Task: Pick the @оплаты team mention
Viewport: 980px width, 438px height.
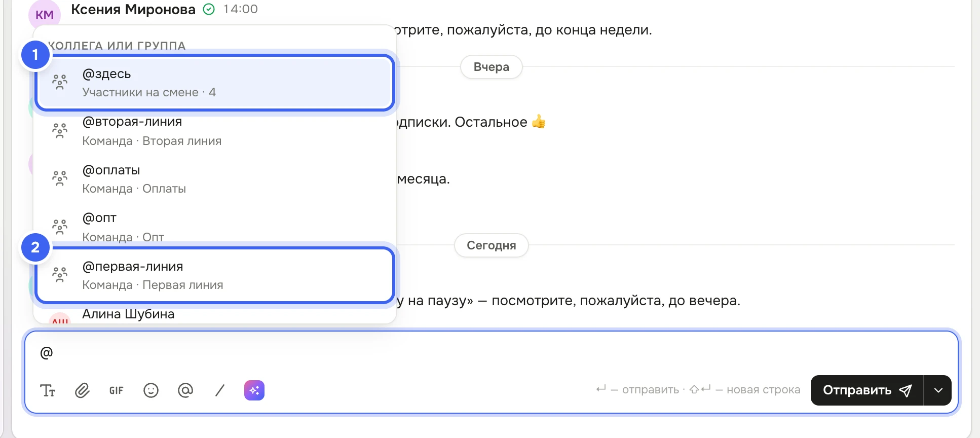Action: tap(215, 179)
